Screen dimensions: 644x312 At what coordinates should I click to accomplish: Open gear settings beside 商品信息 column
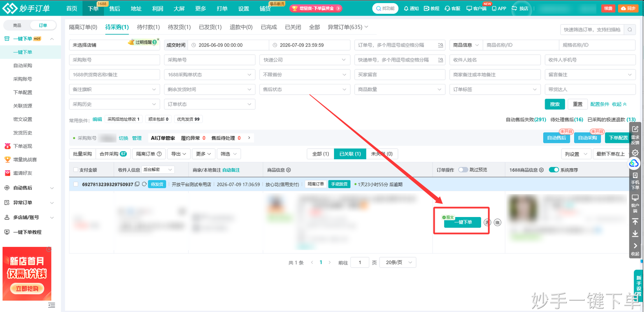(x=288, y=170)
